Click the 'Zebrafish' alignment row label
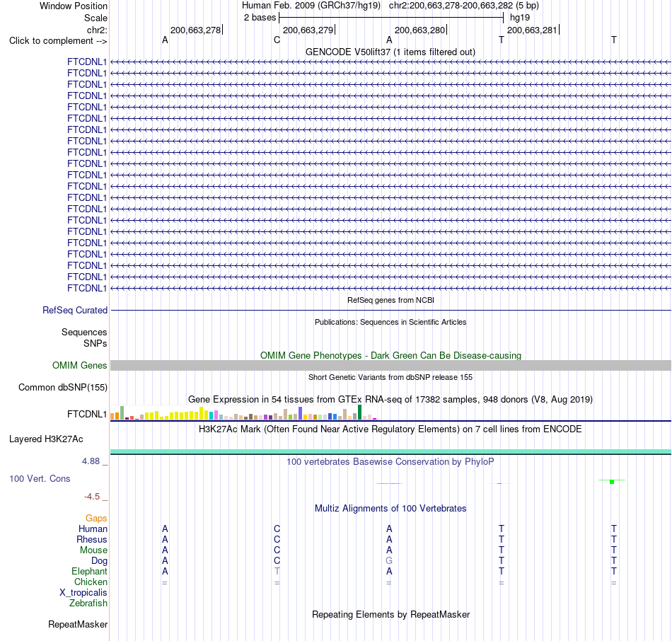 tap(88, 603)
